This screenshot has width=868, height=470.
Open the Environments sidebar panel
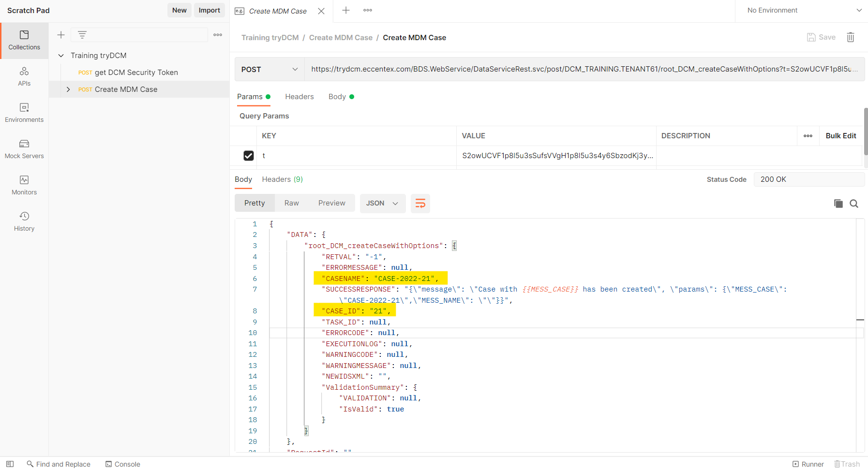pyautogui.click(x=24, y=113)
